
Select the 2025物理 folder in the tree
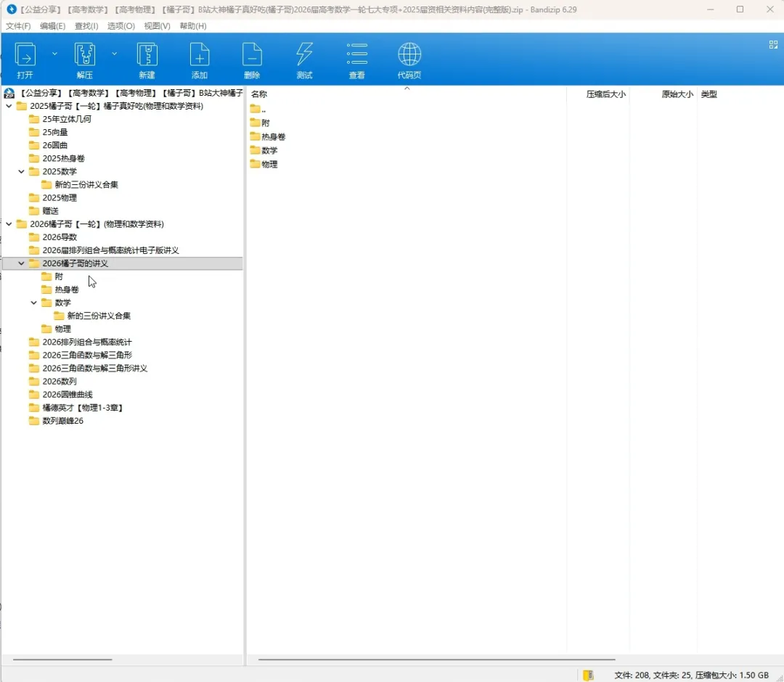click(x=53, y=198)
